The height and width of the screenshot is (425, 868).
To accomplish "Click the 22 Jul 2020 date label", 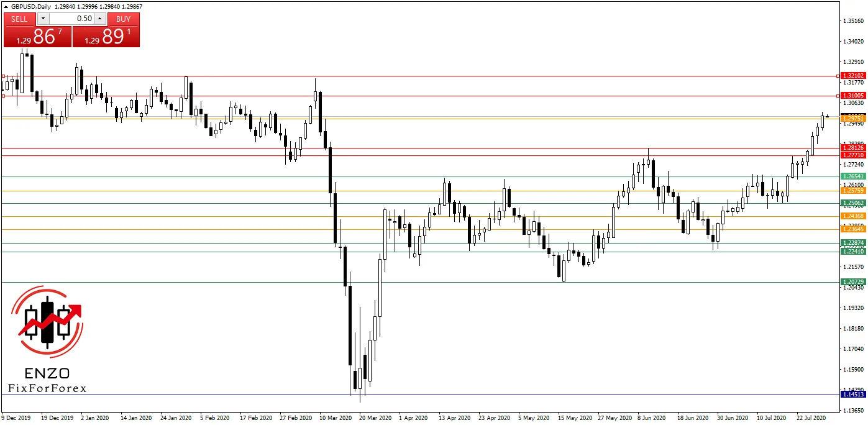I will 811,419.
